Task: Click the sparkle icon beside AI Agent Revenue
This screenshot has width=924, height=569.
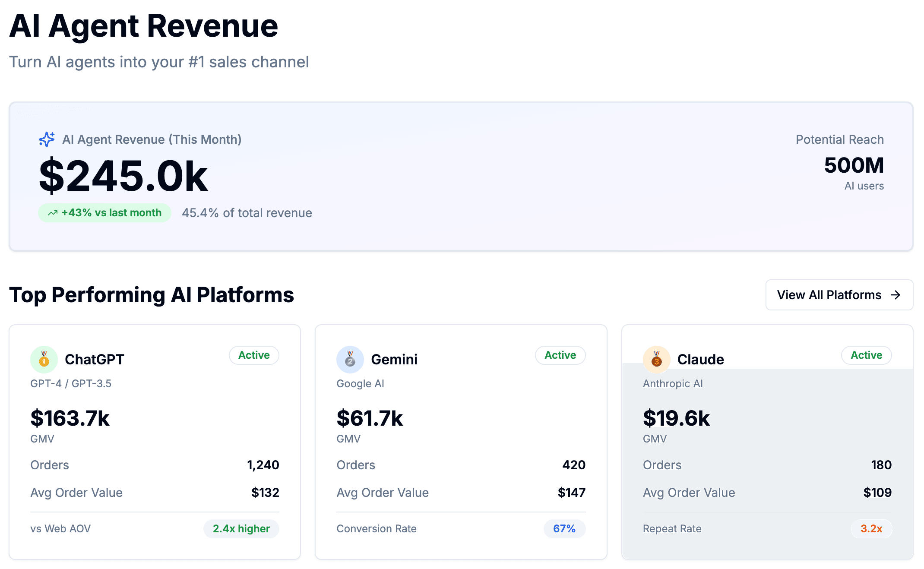Action: tap(47, 139)
